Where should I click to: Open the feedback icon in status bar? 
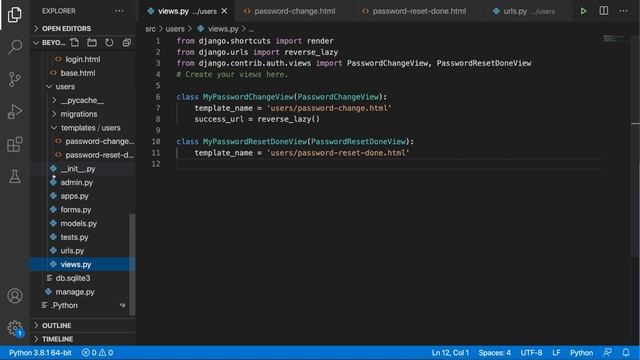[x=607, y=353]
